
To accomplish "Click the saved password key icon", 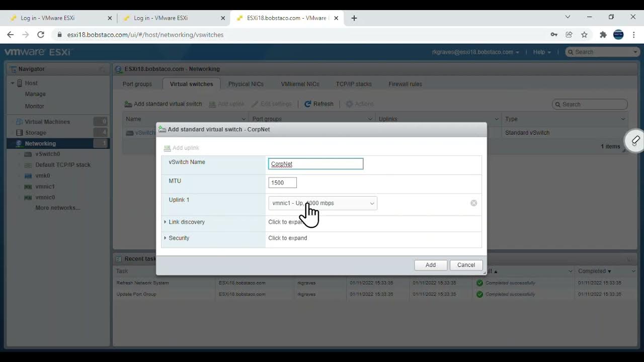I will (554, 35).
